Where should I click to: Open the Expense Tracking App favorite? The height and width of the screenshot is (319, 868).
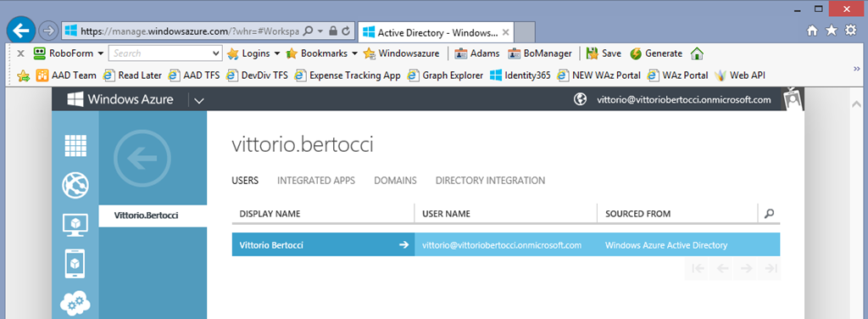(348, 76)
